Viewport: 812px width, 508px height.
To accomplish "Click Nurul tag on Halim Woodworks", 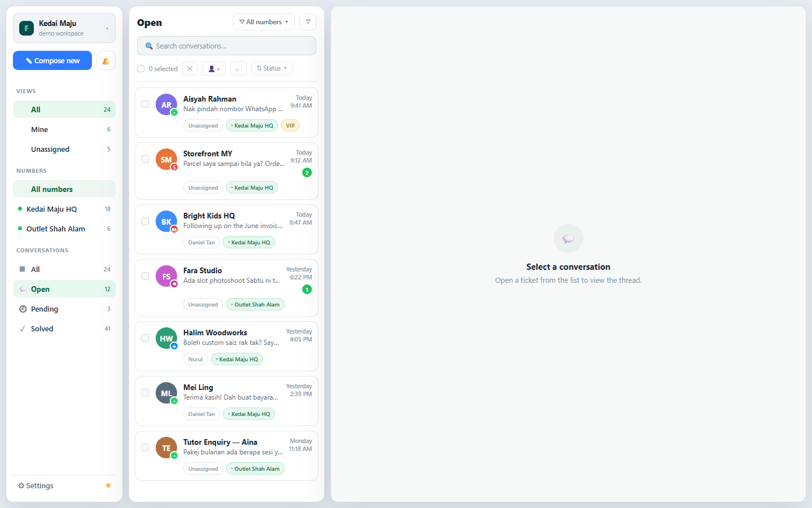I will click(x=196, y=360).
